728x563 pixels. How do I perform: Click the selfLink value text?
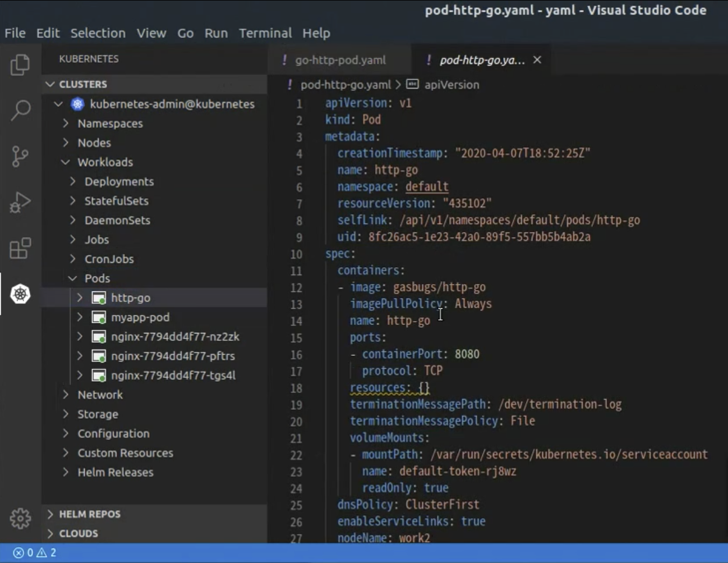(519, 220)
